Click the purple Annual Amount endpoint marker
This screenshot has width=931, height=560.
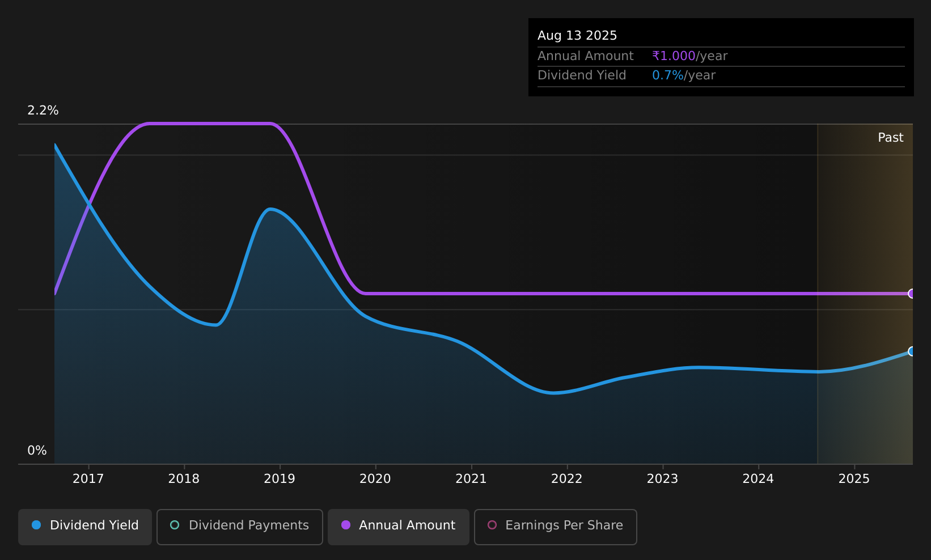pos(912,294)
